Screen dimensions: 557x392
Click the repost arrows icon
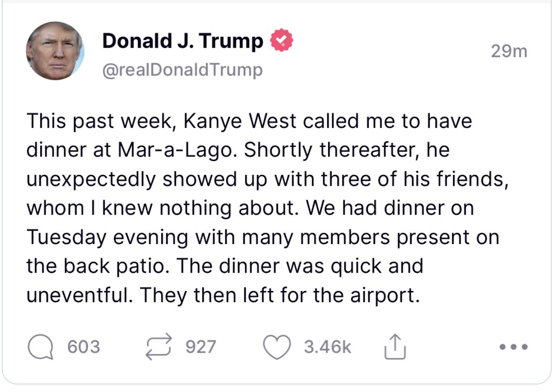(158, 346)
